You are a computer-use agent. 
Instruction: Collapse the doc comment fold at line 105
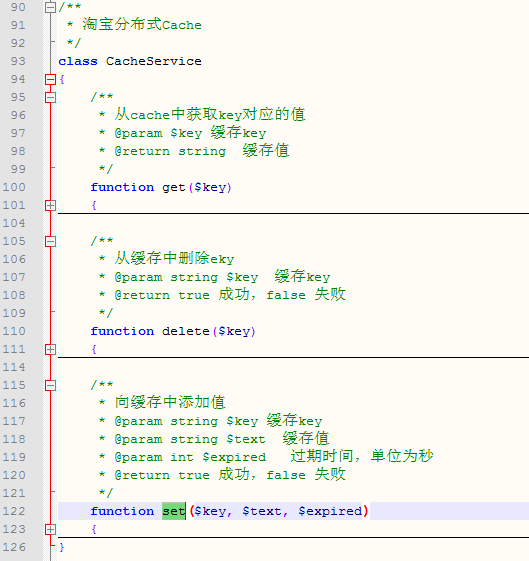pyautogui.click(x=50, y=242)
